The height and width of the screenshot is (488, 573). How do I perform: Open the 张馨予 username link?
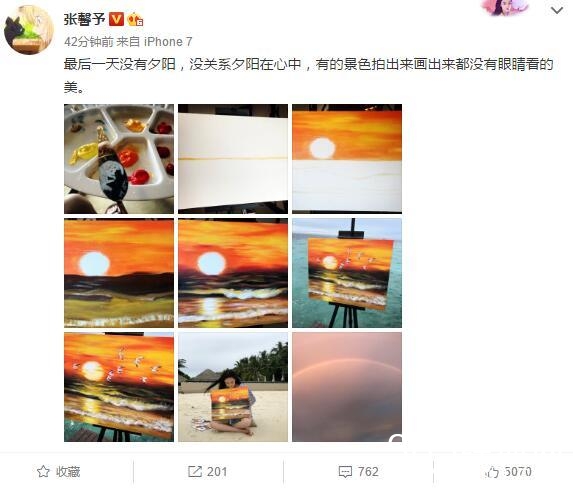(x=85, y=19)
